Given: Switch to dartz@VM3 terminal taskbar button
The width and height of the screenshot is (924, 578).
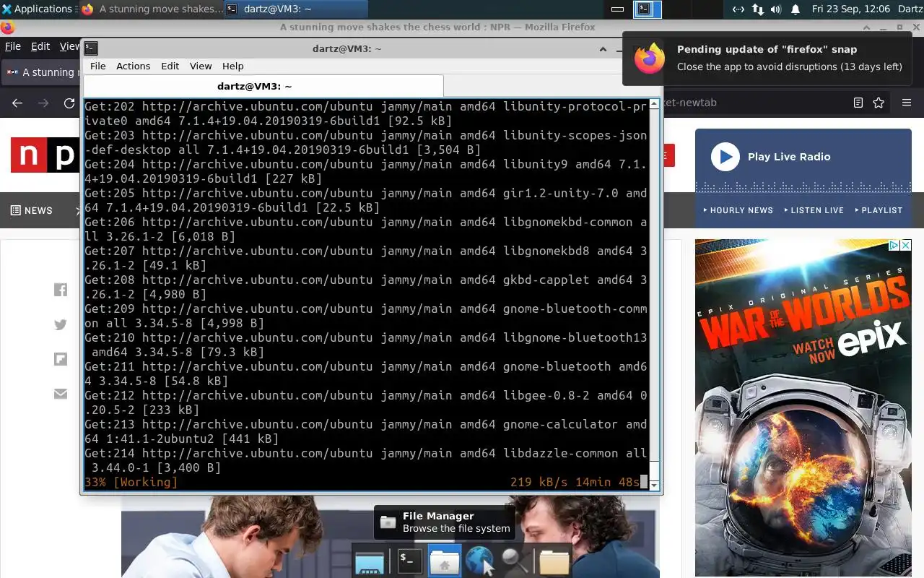Looking at the screenshot, I should point(295,9).
